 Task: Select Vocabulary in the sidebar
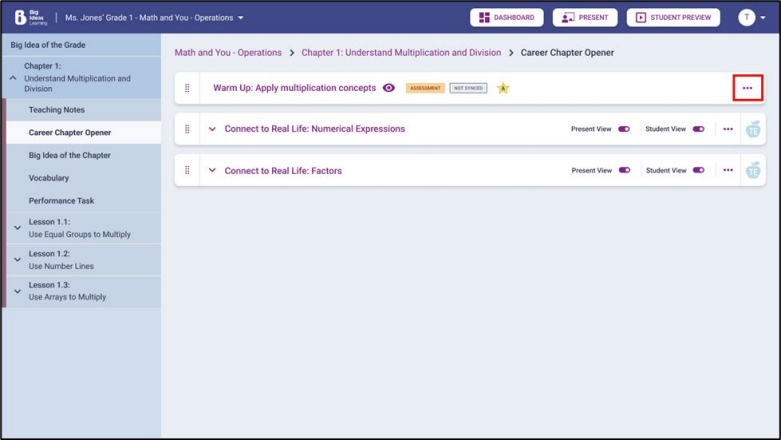click(49, 178)
